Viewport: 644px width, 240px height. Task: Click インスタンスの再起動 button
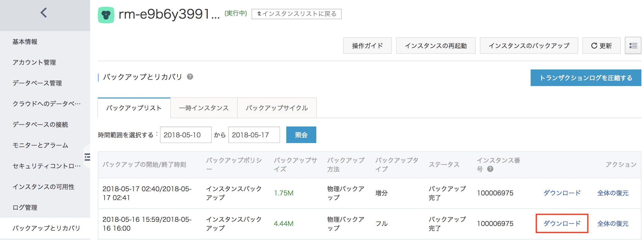coord(436,46)
